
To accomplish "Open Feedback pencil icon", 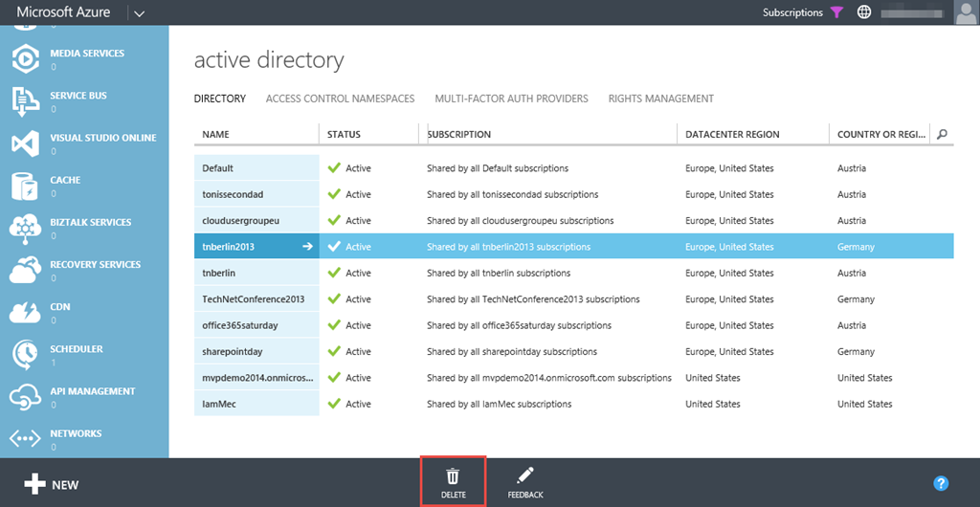I will coord(524,476).
